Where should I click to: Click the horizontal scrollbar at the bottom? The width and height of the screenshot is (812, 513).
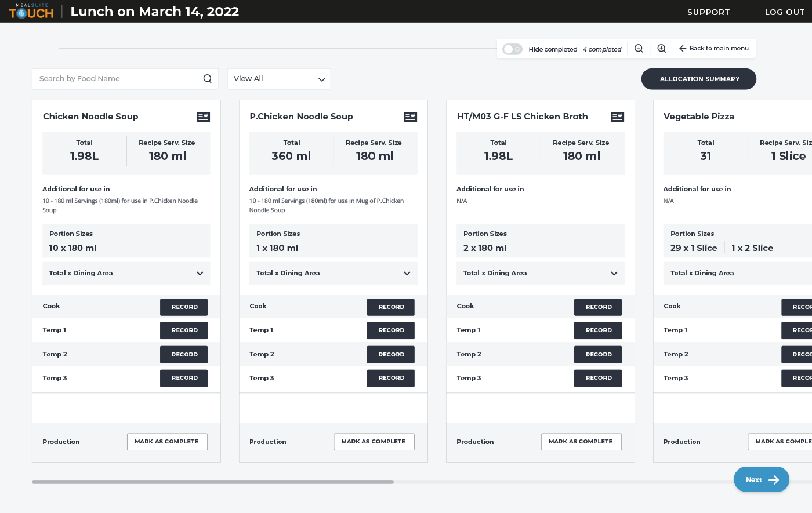[x=212, y=481]
